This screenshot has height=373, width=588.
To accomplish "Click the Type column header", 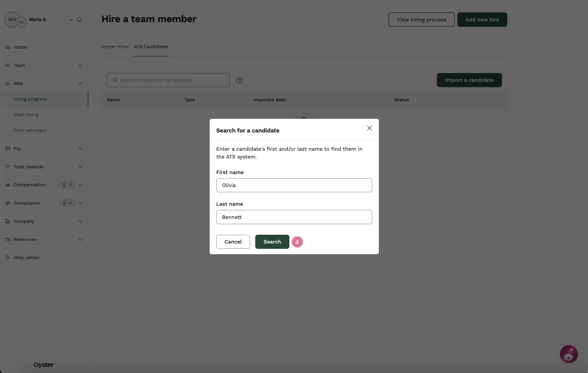I will click(x=189, y=100).
